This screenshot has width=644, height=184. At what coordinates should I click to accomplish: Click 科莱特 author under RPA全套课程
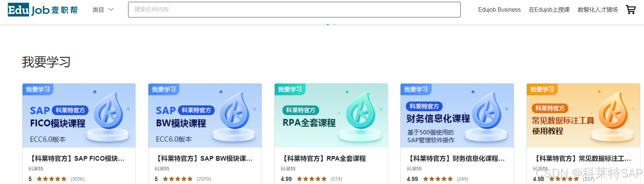tap(288, 169)
